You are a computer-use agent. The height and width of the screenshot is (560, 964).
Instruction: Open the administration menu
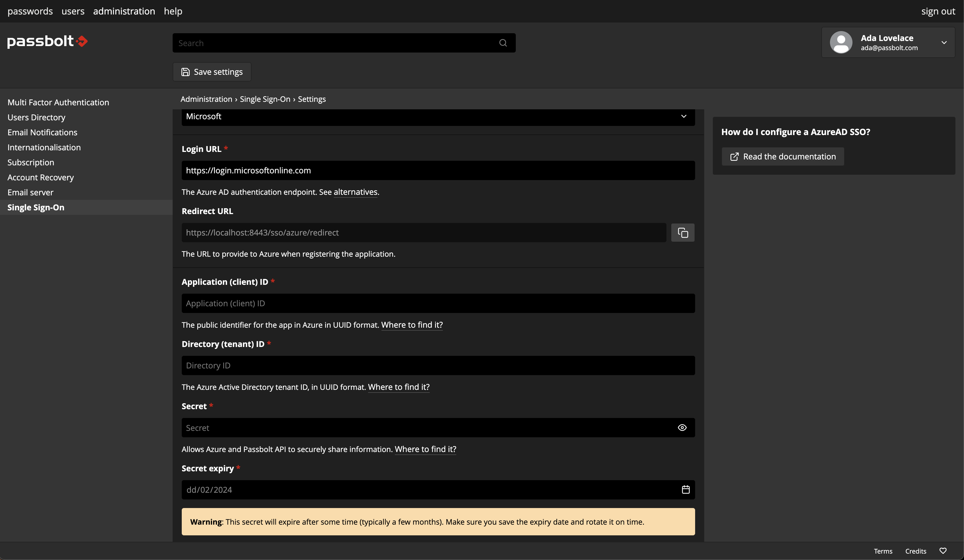pyautogui.click(x=124, y=11)
